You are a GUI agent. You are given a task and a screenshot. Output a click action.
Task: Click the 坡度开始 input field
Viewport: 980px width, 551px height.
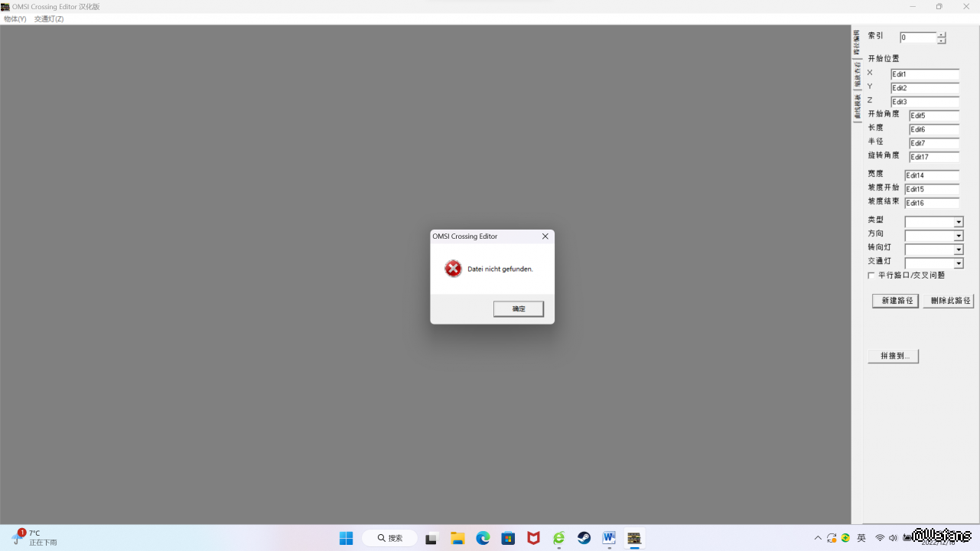[x=932, y=189]
